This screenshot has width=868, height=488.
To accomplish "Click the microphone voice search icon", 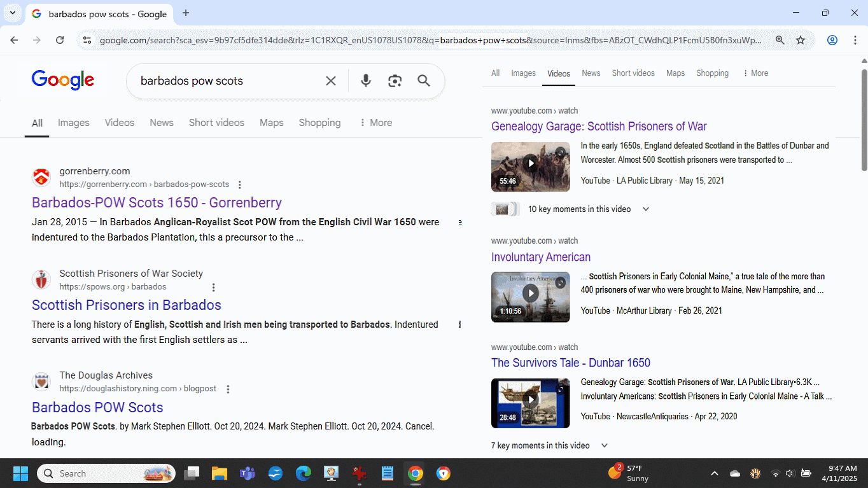I will pyautogui.click(x=366, y=81).
